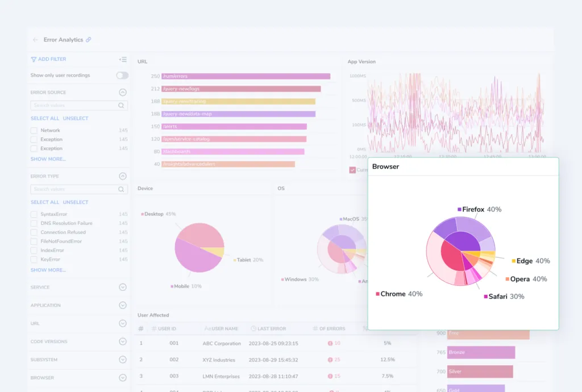The image size is (582, 392).
Task: Click SHOW MORE under Error Type
Action: pyautogui.click(x=48, y=270)
